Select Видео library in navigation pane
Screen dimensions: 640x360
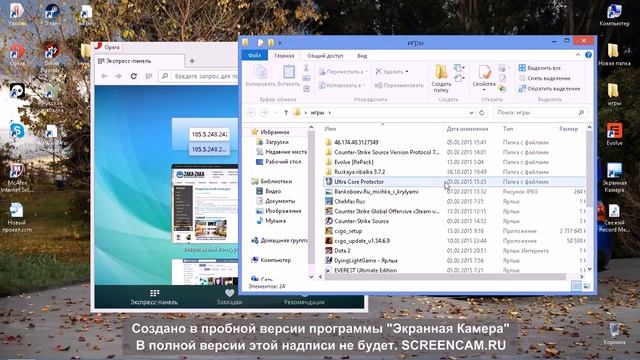coord(268,191)
